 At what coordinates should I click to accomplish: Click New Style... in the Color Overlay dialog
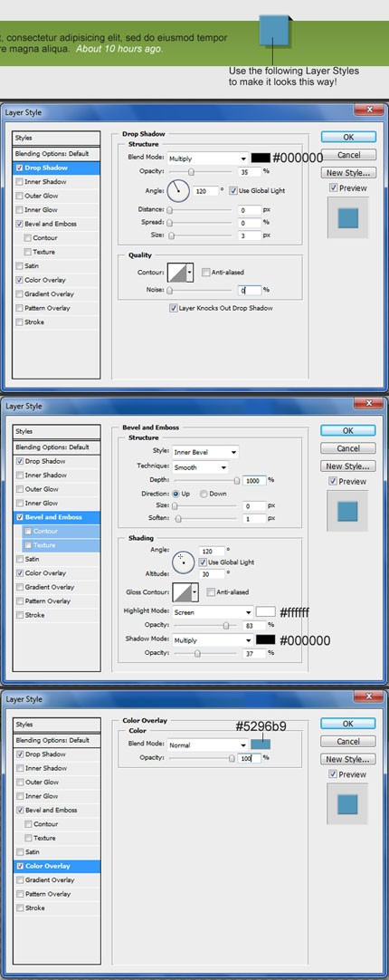pyautogui.click(x=348, y=759)
